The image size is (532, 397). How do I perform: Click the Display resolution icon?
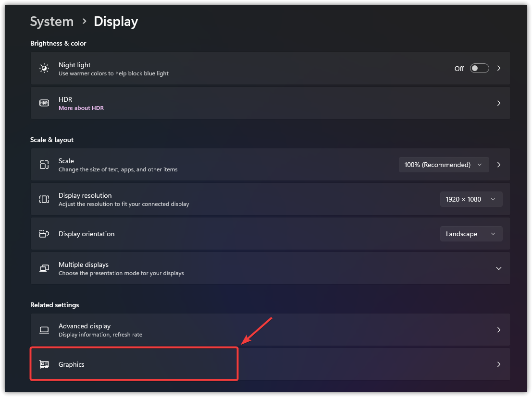click(x=44, y=199)
